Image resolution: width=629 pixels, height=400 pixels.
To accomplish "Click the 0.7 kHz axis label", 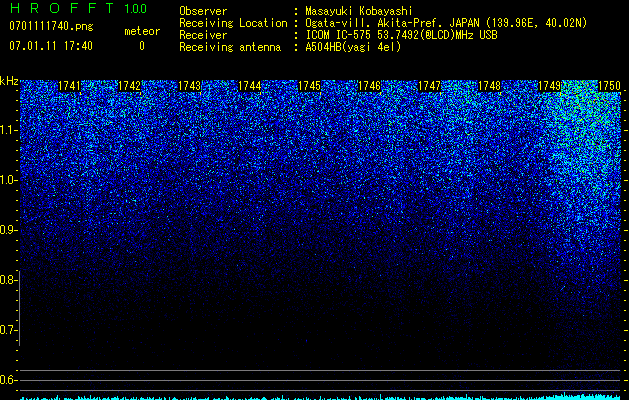I will pyautogui.click(x=9, y=330).
